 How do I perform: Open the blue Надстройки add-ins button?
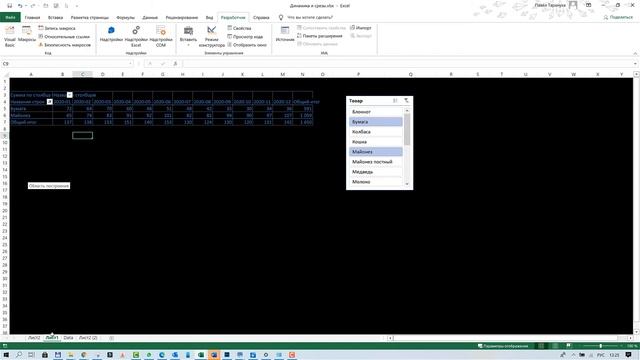click(x=111, y=34)
